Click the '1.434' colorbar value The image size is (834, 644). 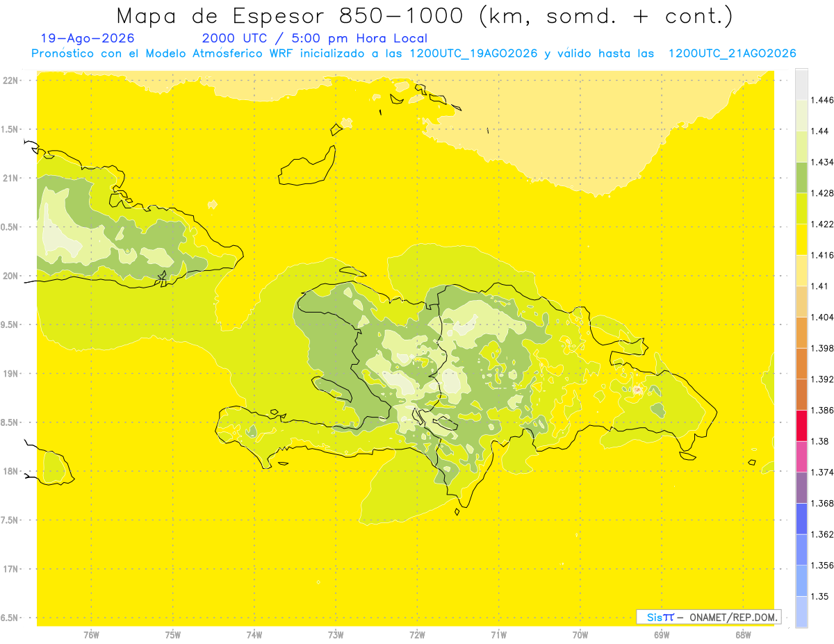[821, 162]
